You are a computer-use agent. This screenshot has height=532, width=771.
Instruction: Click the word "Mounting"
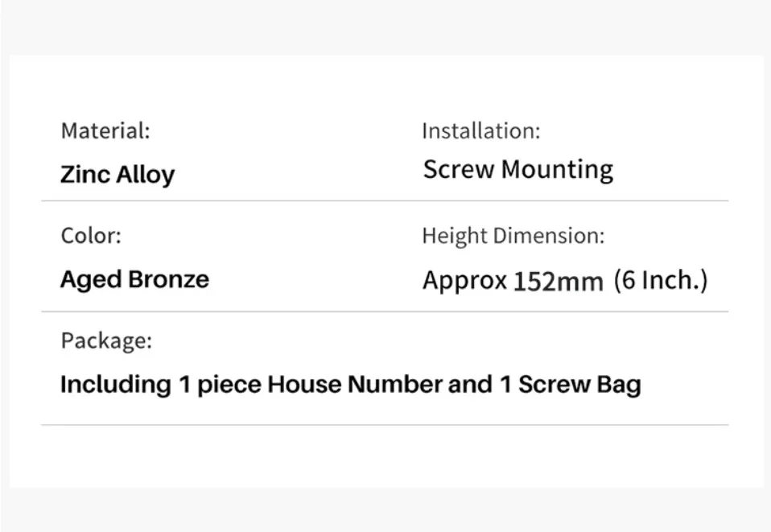(x=556, y=170)
